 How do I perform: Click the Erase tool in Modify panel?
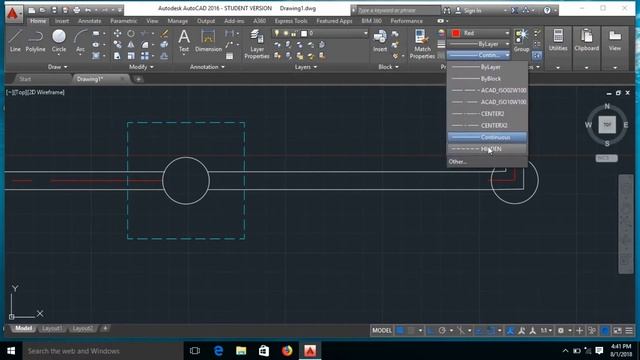pos(164,33)
